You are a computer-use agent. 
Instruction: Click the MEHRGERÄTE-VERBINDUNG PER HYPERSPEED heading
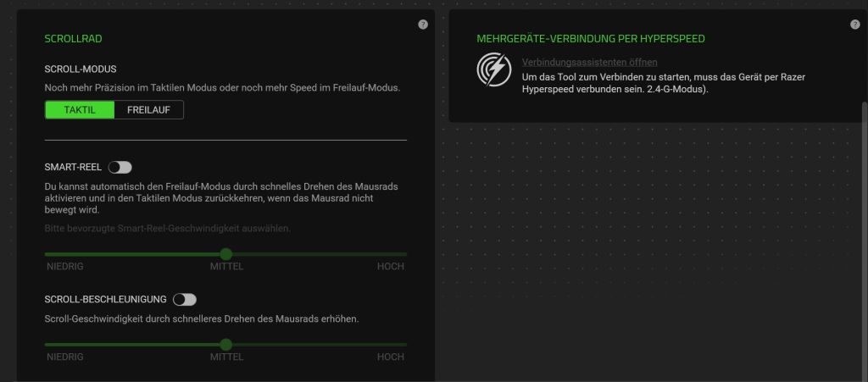(x=591, y=39)
